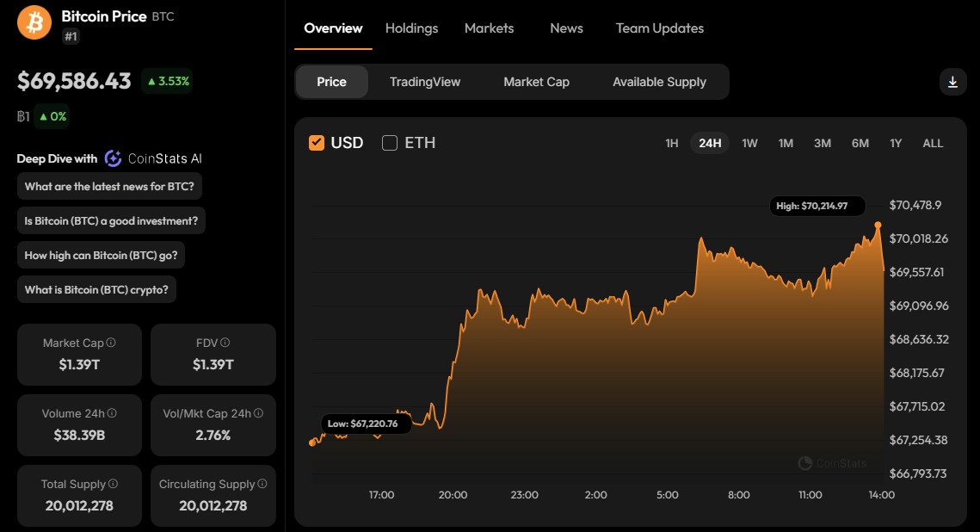Image resolution: width=980 pixels, height=532 pixels.
Task: Show the TradingView chart view
Action: click(x=425, y=82)
